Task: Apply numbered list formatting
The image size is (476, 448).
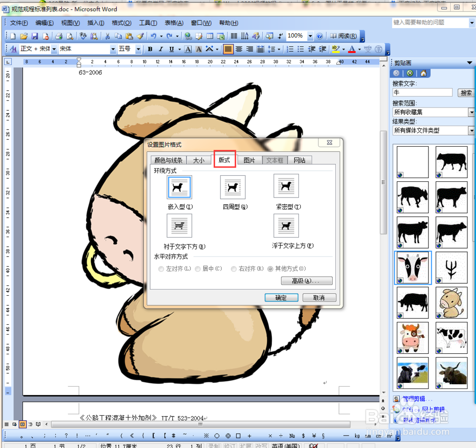Action: [290, 49]
